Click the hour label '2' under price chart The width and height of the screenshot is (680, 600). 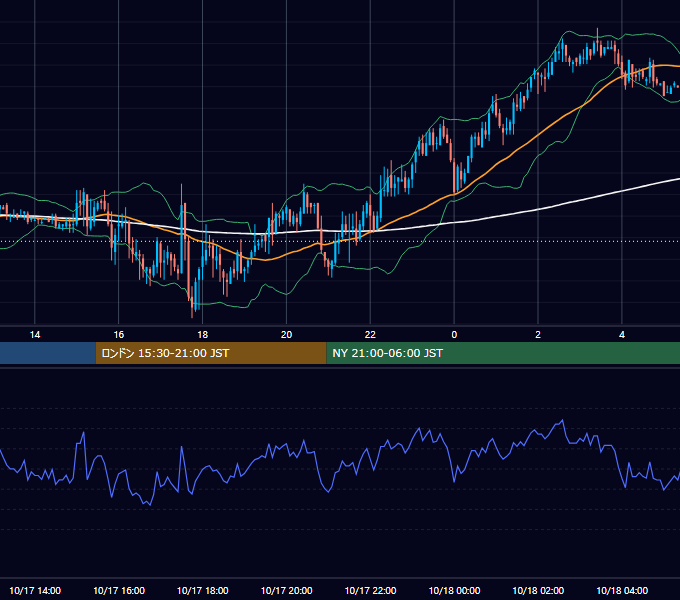point(538,335)
